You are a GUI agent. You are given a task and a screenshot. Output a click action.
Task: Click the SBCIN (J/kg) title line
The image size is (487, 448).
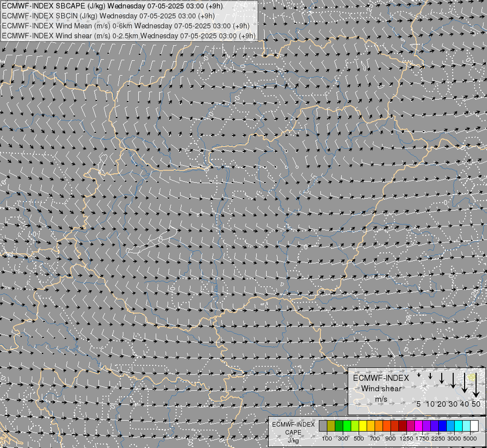108,16
